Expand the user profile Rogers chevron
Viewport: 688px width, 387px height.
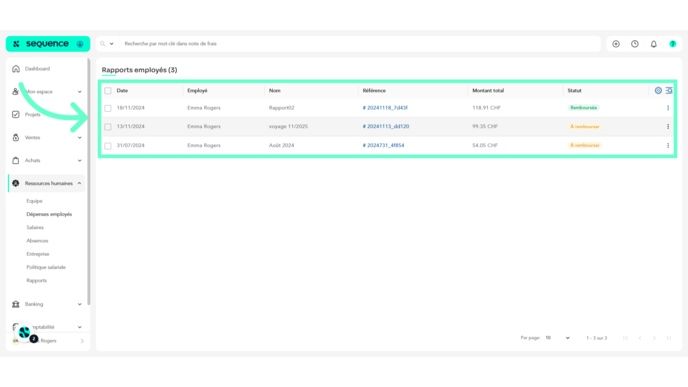(82, 341)
